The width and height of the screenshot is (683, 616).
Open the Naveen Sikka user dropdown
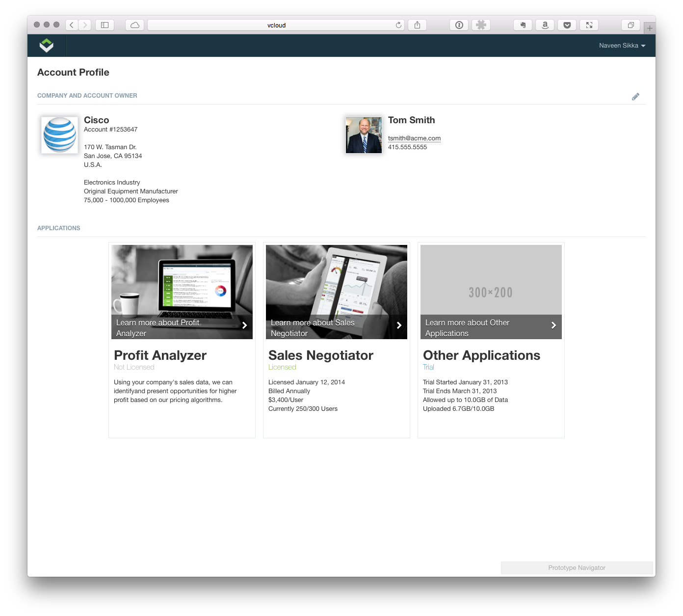[x=622, y=46]
